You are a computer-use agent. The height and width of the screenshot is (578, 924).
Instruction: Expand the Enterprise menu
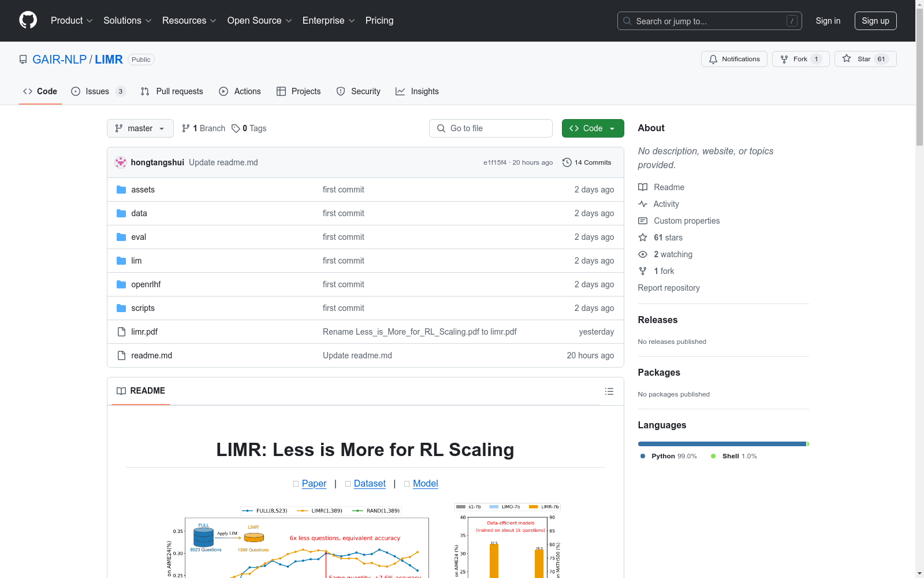tap(329, 20)
